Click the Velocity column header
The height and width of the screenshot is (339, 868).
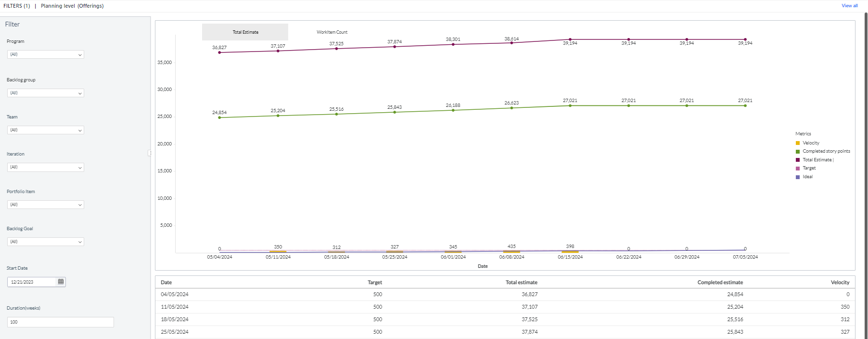coord(840,283)
